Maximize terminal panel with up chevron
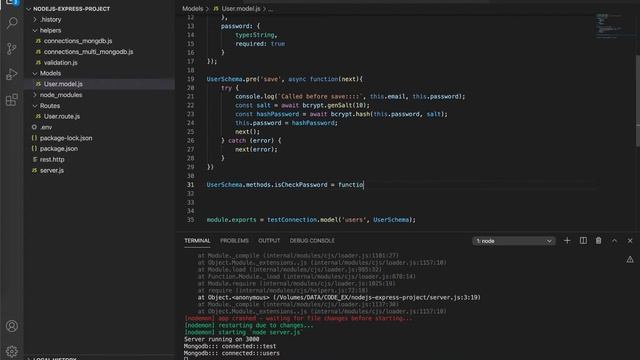The height and width of the screenshot is (360, 640). tap(614, 241)
